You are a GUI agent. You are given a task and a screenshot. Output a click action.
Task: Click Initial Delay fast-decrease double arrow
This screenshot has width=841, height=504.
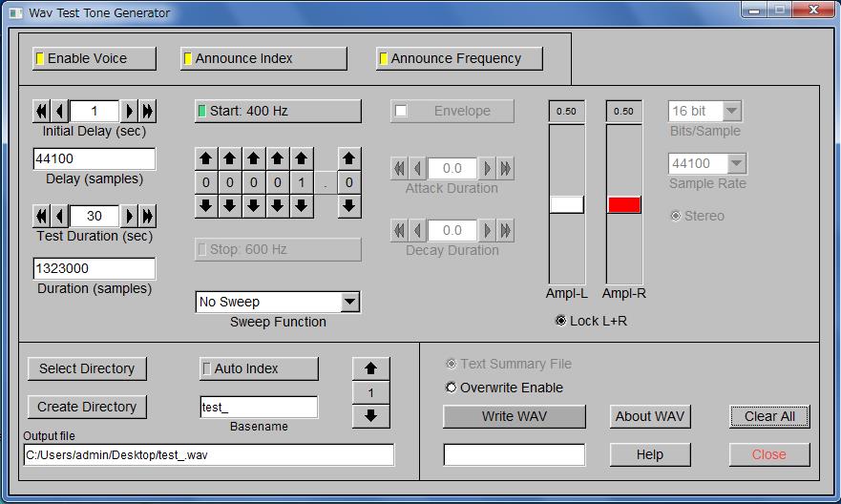41,111
